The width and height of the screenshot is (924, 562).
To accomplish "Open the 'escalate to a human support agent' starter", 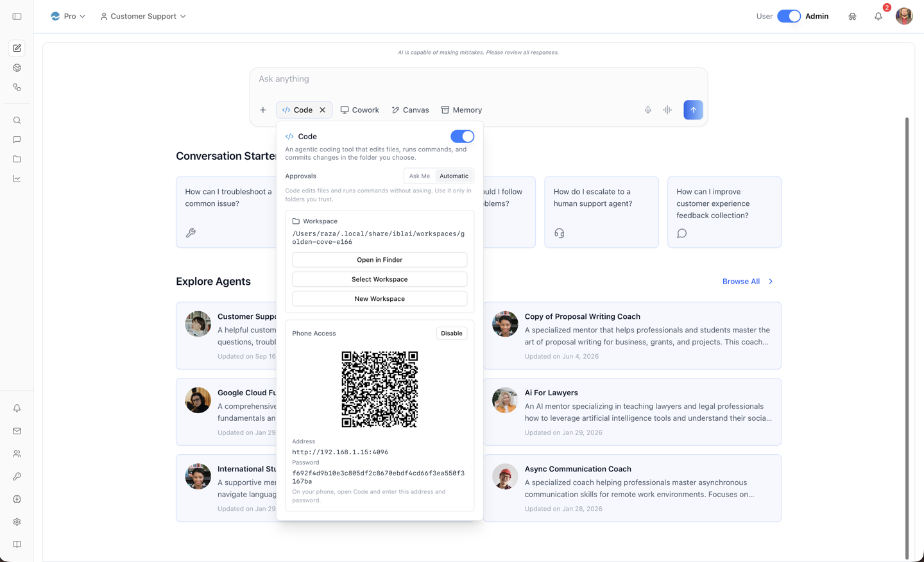I will [x=601, y=212].
